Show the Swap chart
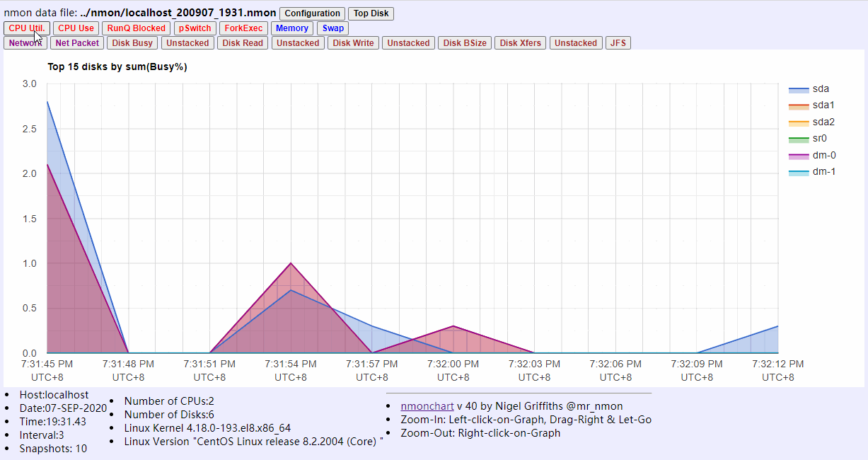The width and height of the screenshot is (868, 460). [x=332, y=28]
